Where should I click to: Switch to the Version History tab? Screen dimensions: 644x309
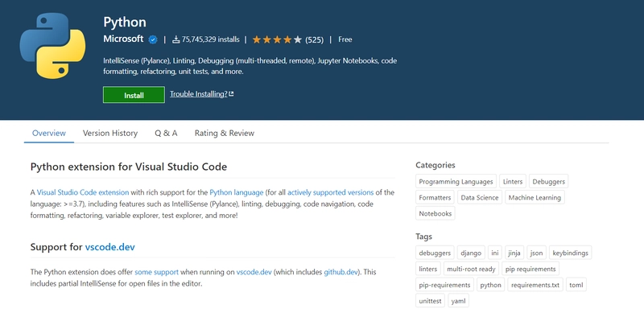coord(110,133)
